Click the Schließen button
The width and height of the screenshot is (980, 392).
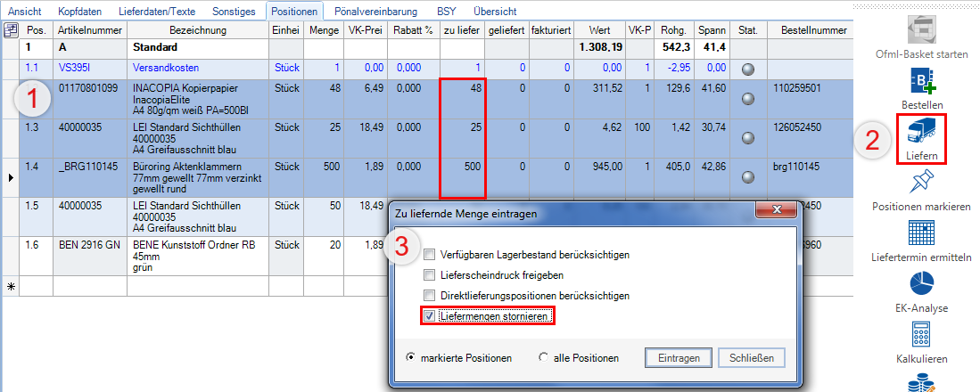point(751,358)
